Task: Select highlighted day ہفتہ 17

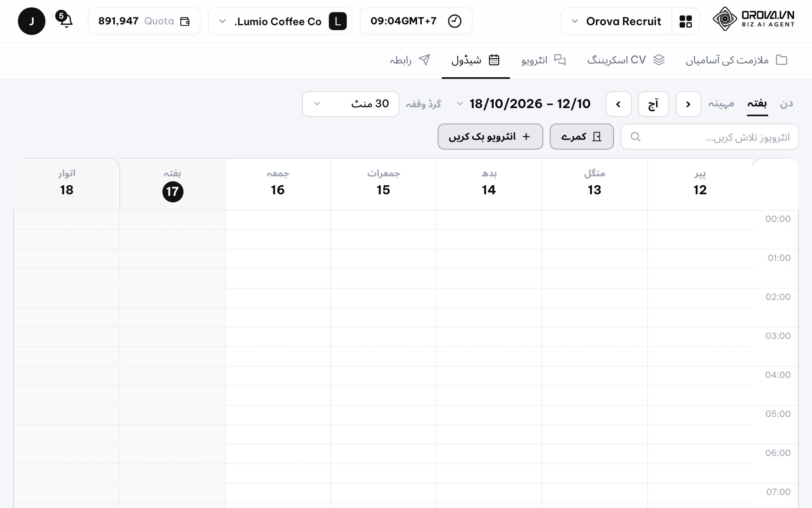Action: click(x=173, y=184)
